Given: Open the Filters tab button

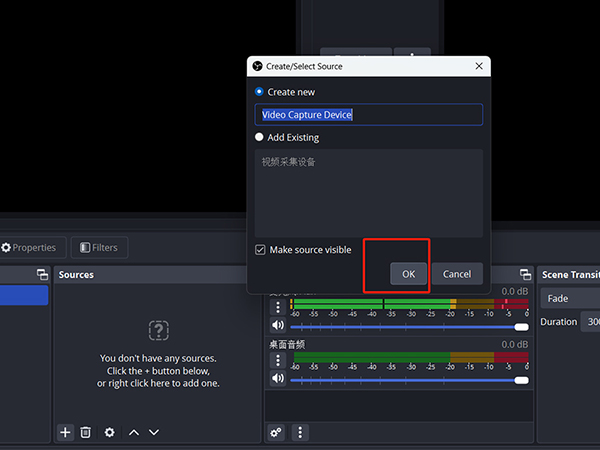Looking at the screenshot, I should tap(99, 247).
